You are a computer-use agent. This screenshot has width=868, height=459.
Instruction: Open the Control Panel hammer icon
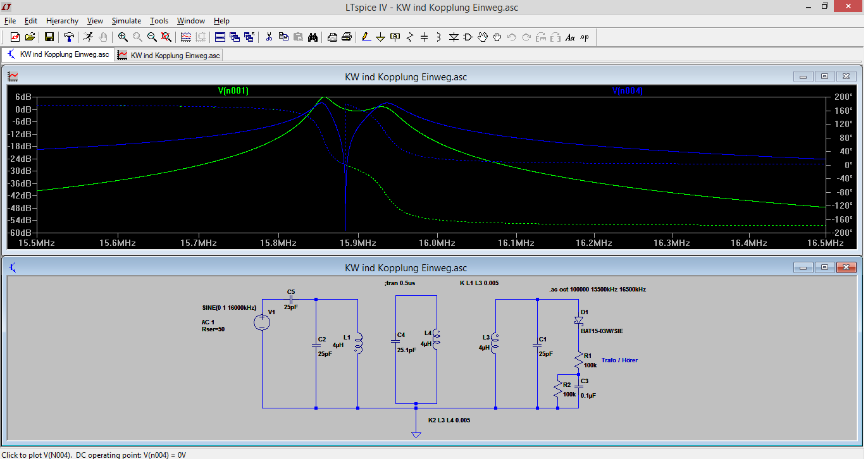point(69,37)
